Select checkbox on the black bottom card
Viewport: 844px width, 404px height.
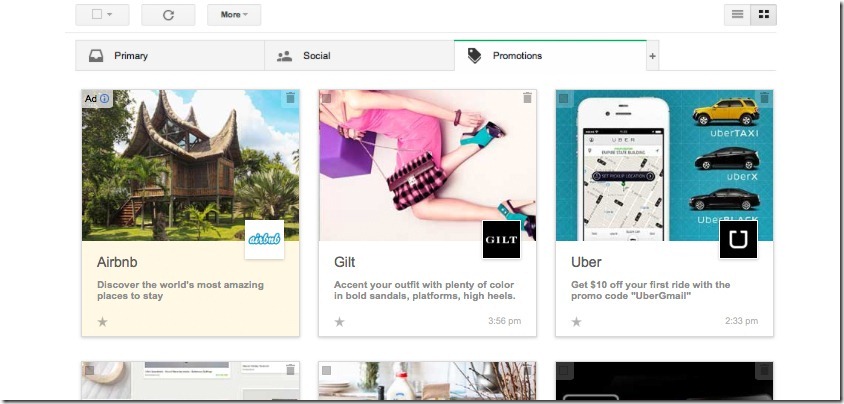563,371
